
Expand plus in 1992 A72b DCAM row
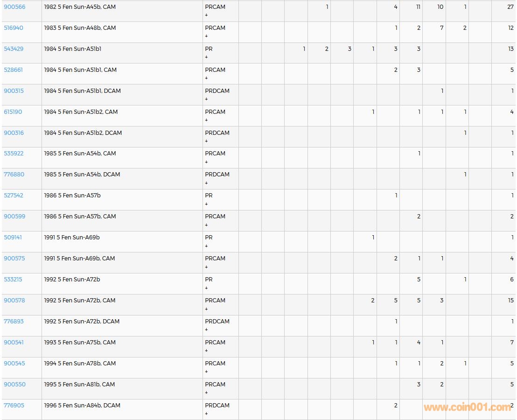coord(207,330)
